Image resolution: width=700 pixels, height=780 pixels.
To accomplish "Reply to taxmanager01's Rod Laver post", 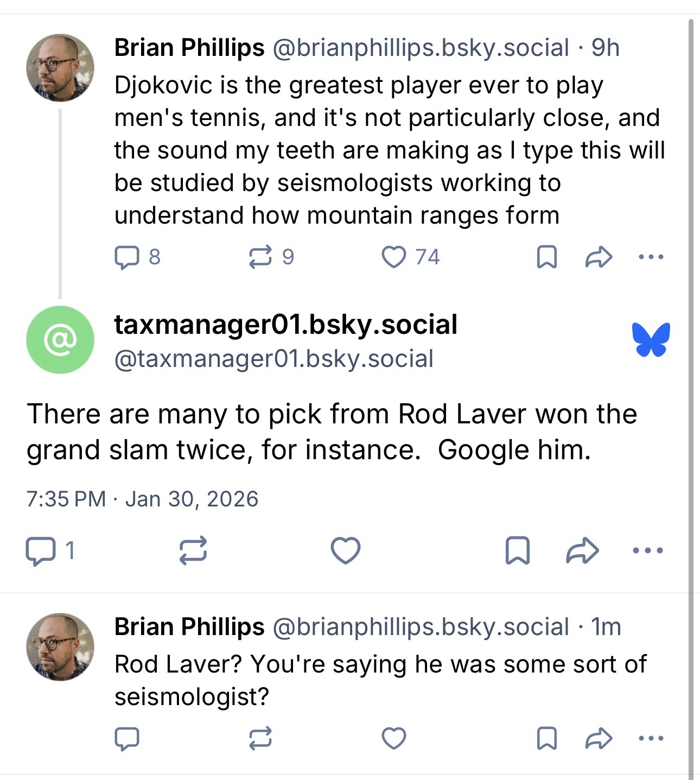I will [40, 551].
